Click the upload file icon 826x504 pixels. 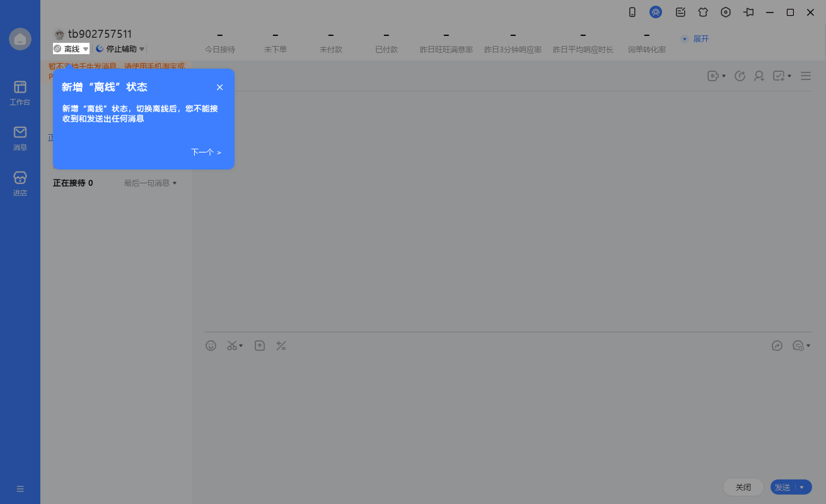[260, 345]
